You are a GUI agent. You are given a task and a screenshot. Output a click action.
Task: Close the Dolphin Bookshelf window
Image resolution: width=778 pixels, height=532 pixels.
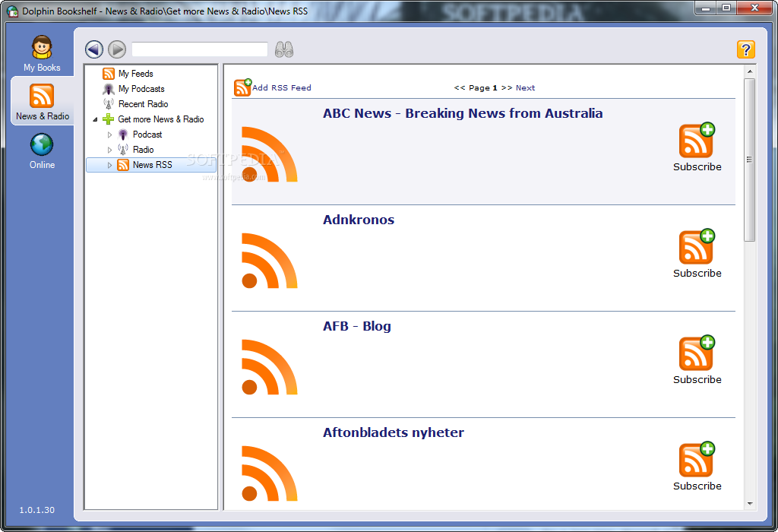(x=754, y=8)
